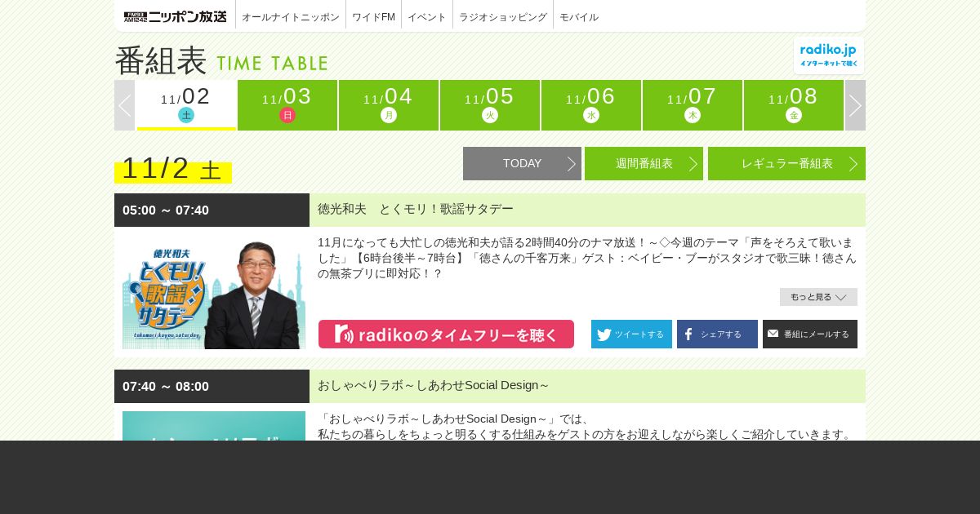Screen dimensions: 980x514
Task: Click the 11/2 土 date heading
Action: [x=172, y=168]
